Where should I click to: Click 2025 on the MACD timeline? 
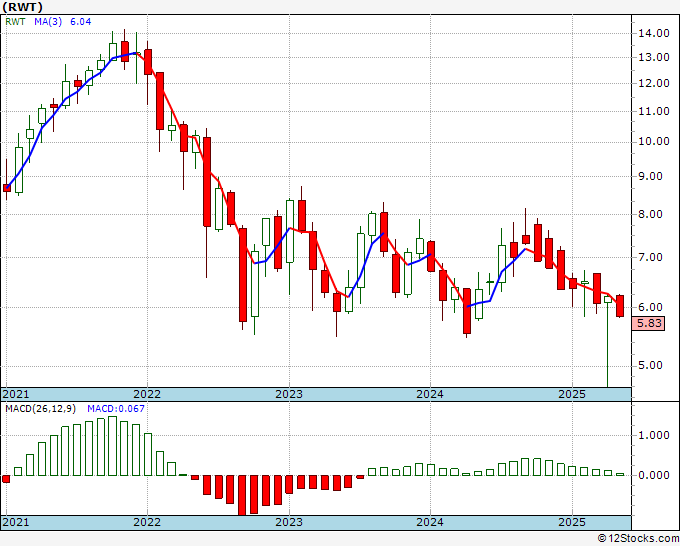tap(572, 522)
